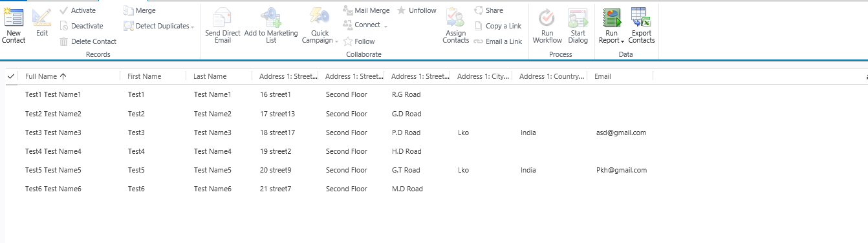Click the Start Dialog icon

tap(578, 17)
